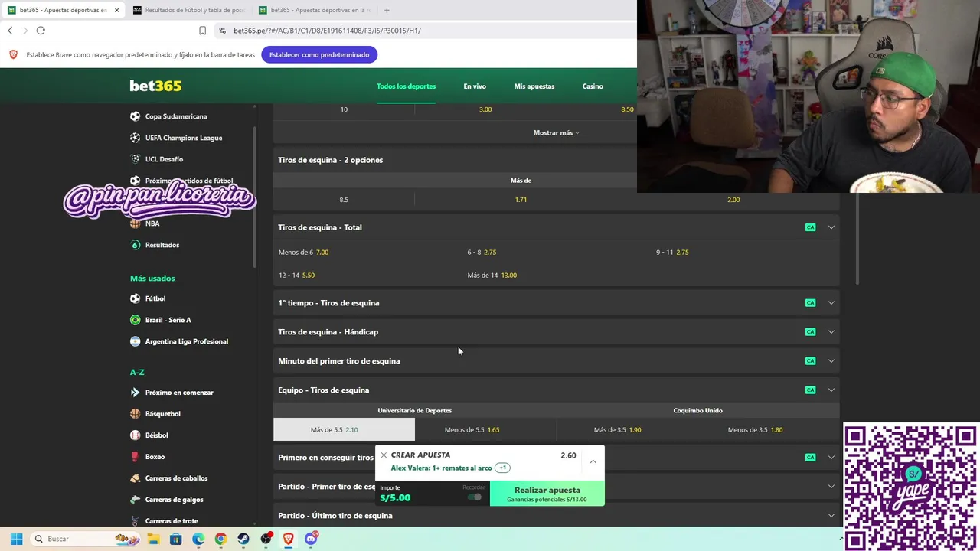Click the Boxeo glove icon
Viewport: 980px width, 551px height.
(135, 457)
